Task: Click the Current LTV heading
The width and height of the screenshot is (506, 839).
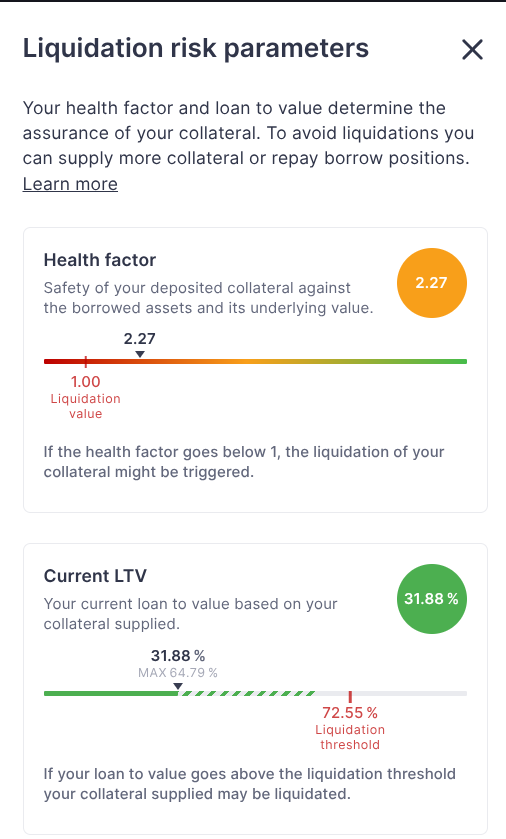Action: (95, 576)
